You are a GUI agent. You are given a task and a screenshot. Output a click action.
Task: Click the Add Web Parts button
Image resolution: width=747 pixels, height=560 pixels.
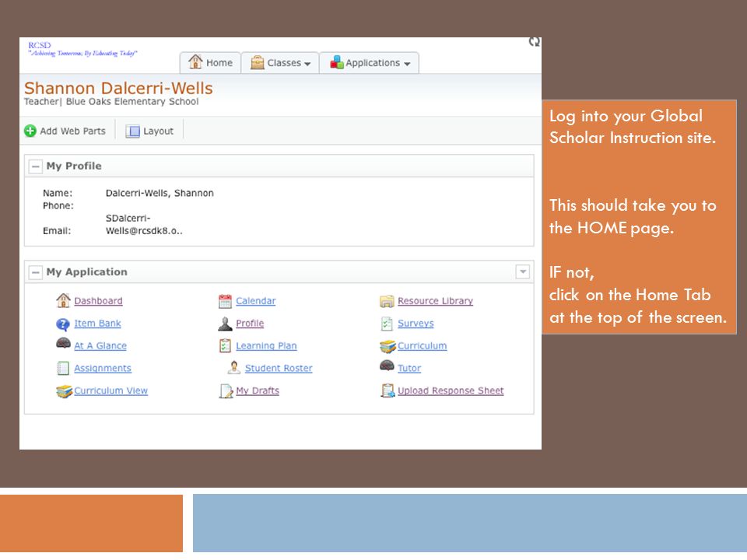coord(65,131)
